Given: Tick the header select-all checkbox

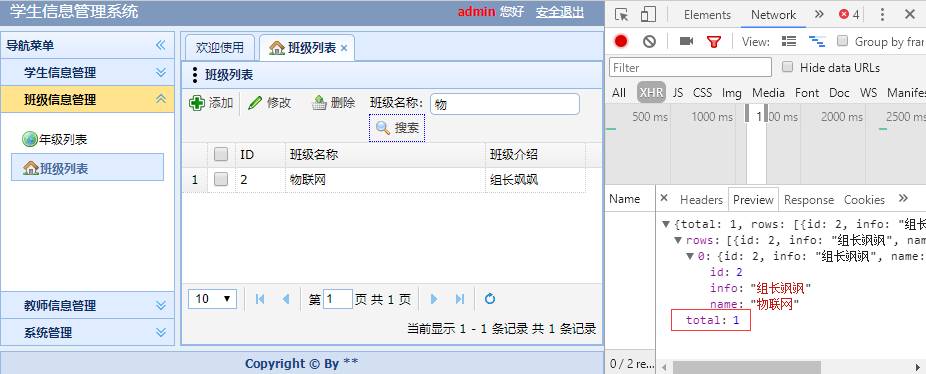Looking at the screenshot, I should 221,154.
